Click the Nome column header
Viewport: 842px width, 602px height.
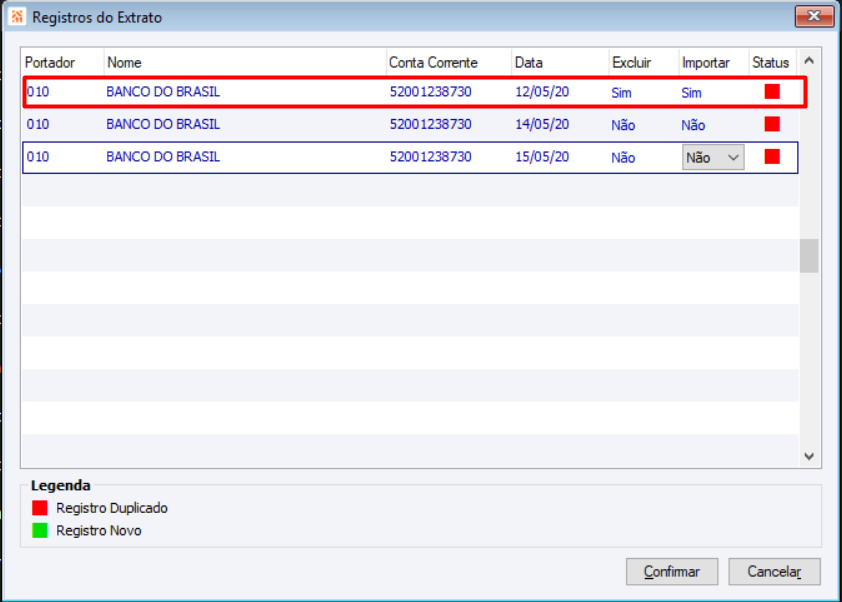(245, 62)
